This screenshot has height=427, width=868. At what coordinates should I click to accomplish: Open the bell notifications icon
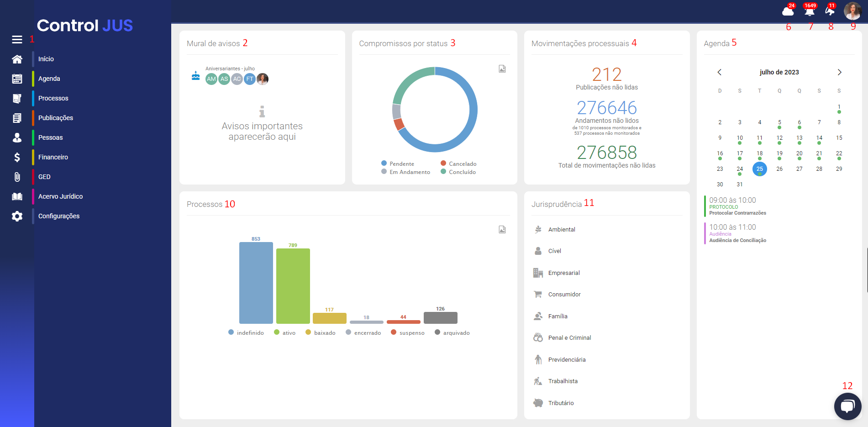(x=809, y=11)
